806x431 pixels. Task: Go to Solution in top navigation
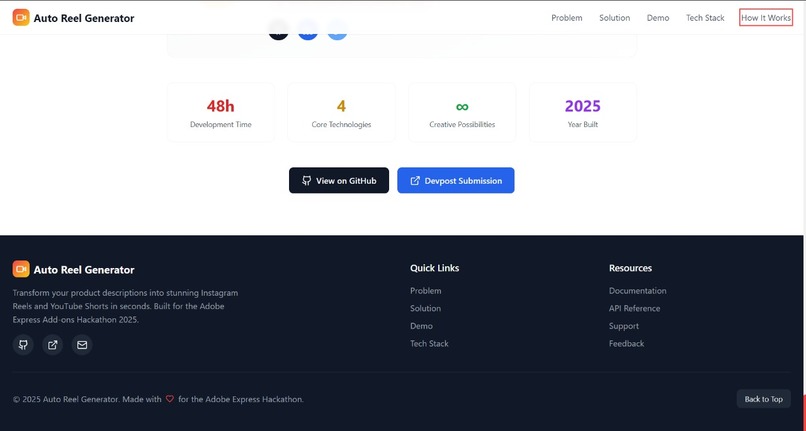point(614,17)
